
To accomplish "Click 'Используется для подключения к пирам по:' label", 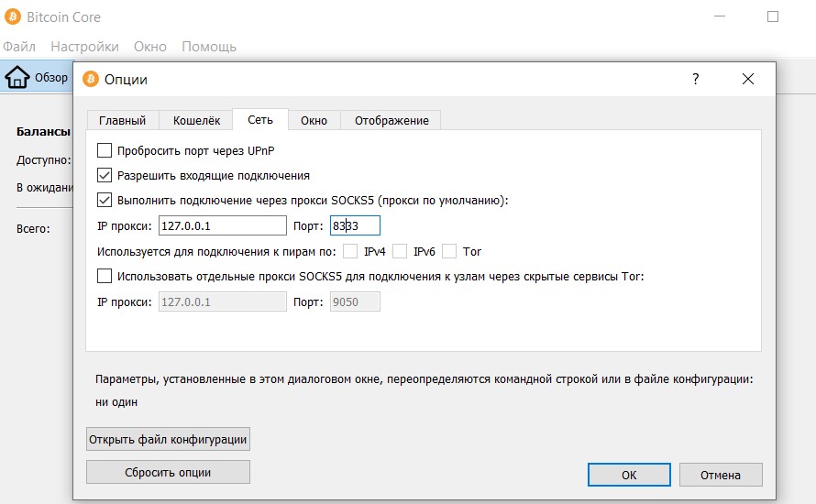I will click(216, 252).
